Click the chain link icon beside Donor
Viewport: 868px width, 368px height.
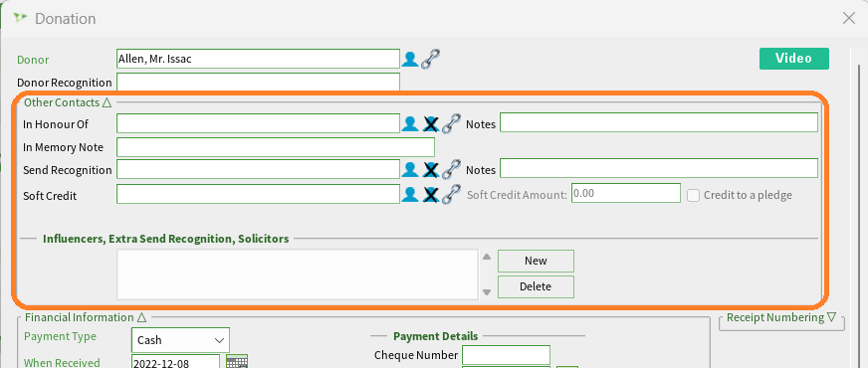pos(431,59)
